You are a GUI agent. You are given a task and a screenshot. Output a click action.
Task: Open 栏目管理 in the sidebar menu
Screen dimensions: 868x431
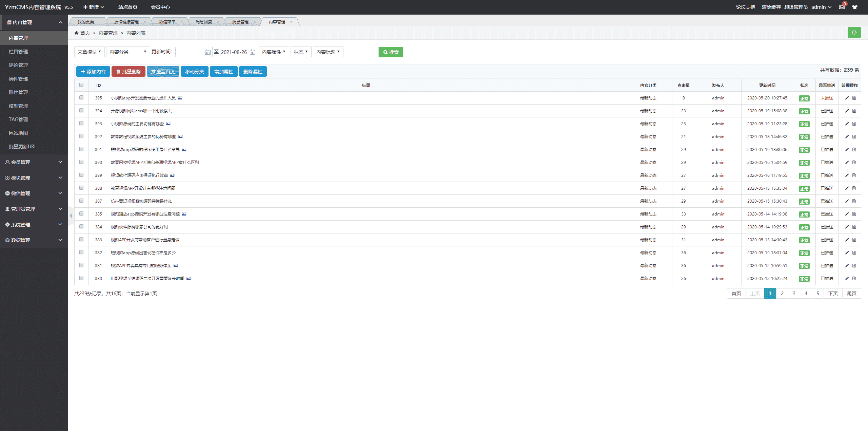(18, 52)
